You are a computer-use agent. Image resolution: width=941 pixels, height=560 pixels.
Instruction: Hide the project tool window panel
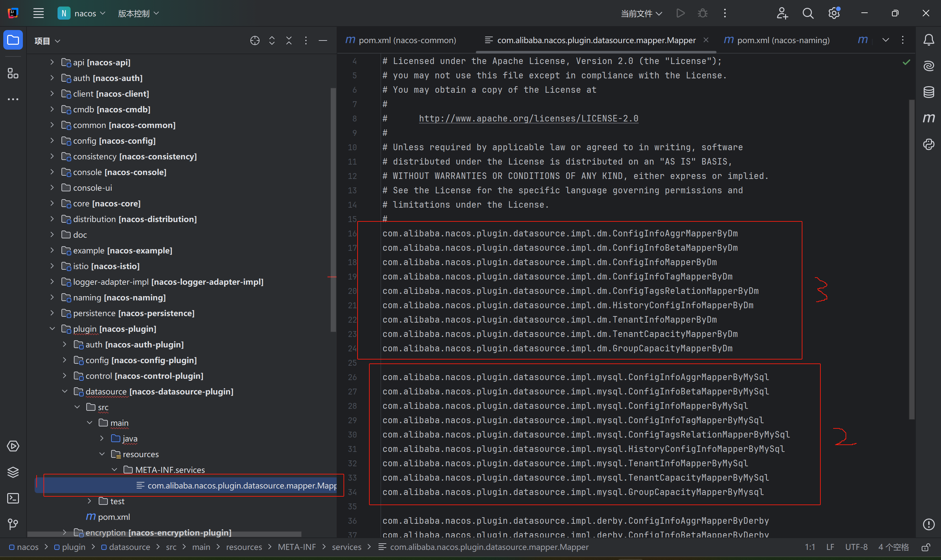pos(323,41)
